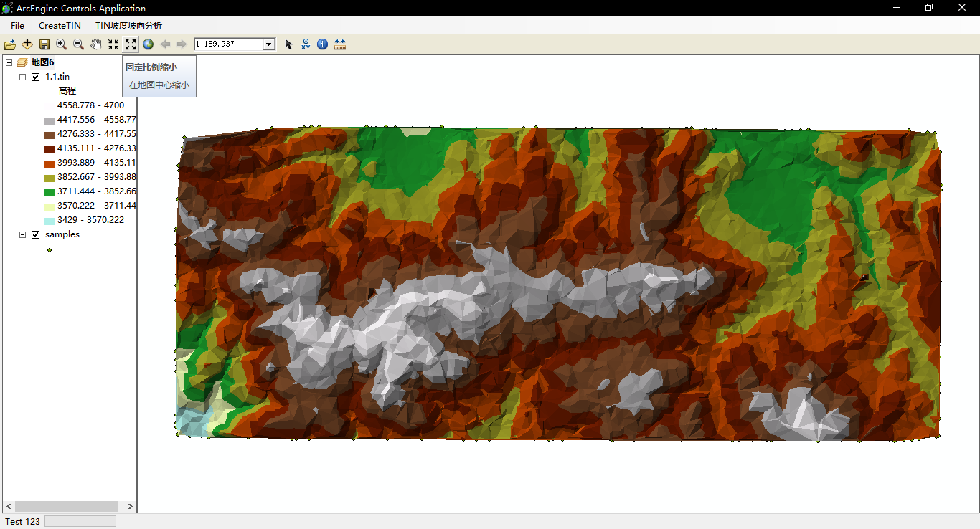Click the Add Data toolbar icon
This screenshot has width=980, height=529.
point(27,44)
